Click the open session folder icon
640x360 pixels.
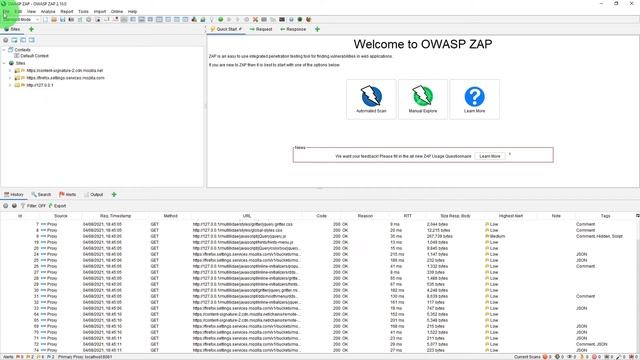point(54,20)
